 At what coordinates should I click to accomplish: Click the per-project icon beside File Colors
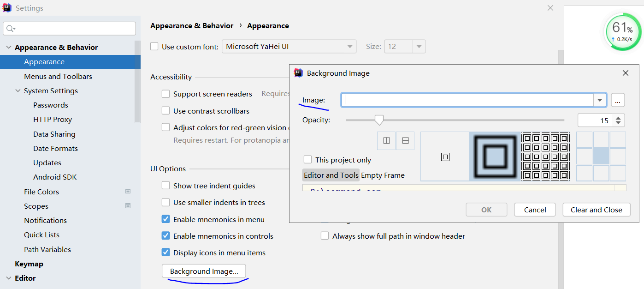click(128, 191)
